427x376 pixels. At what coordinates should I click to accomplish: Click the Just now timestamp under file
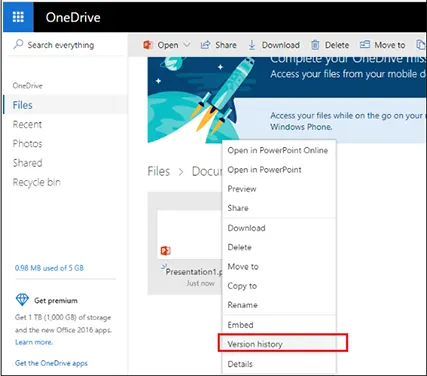click(x=200, y=283)
